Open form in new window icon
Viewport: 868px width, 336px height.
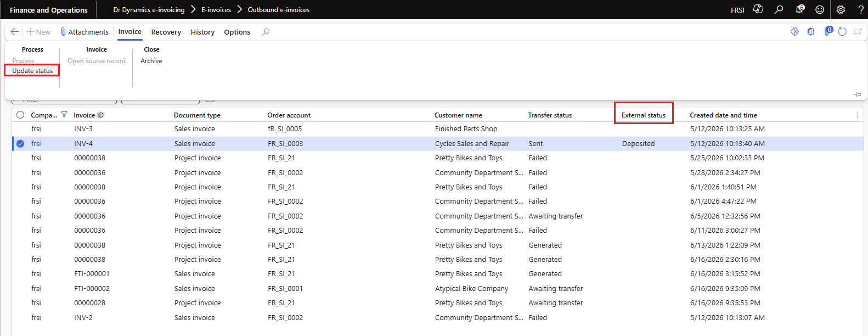[858, 32]
